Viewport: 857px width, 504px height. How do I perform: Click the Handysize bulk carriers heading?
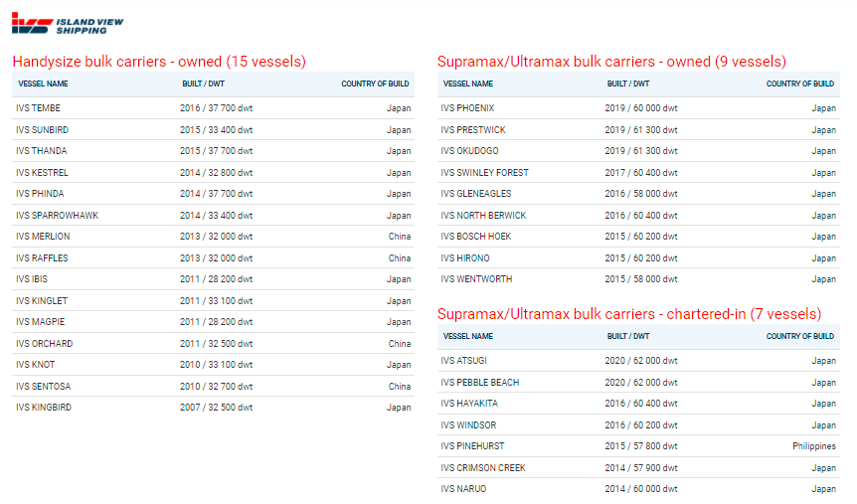pyautogui.click(x=159, y=62)
